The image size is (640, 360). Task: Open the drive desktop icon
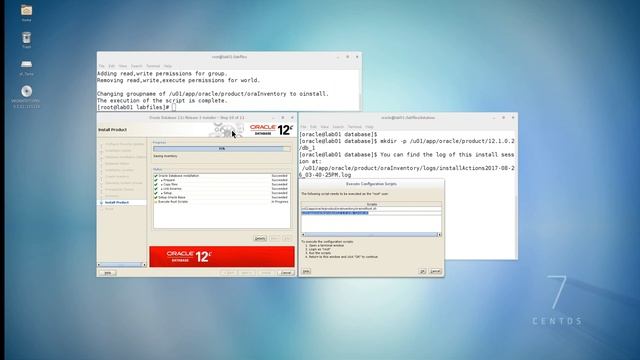coord(27,64)
